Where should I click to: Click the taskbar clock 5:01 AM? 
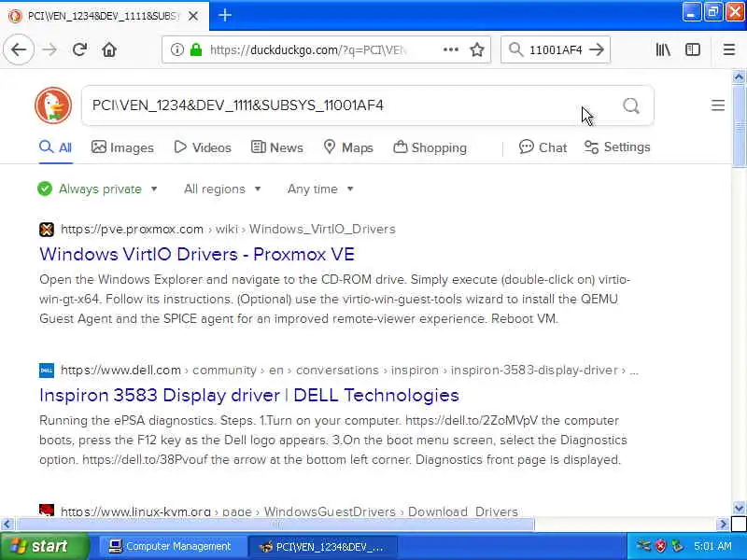712,546
